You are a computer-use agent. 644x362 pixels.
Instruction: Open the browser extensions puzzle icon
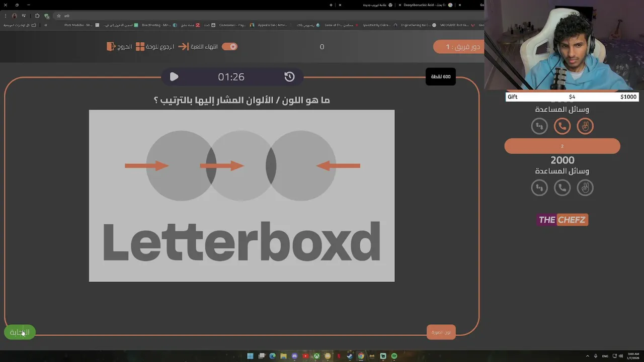(x=37, y=16)
